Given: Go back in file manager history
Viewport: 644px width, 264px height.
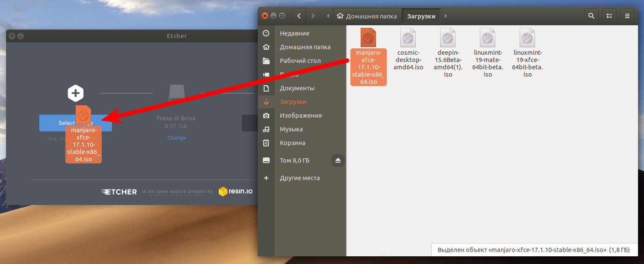Looking at the screenshot, I should [x=299, y=16].
